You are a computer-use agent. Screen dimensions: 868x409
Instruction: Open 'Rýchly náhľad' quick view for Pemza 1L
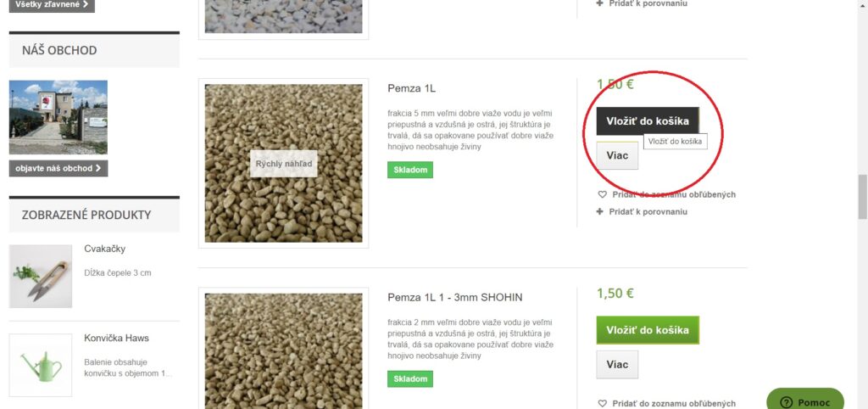283,164
